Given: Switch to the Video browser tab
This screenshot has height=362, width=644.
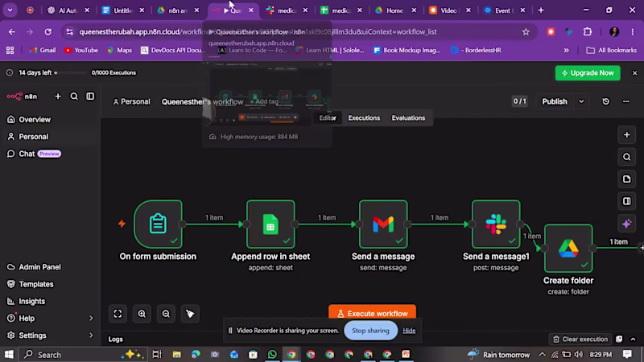Looking at the screenshot, I should [448, 10].
